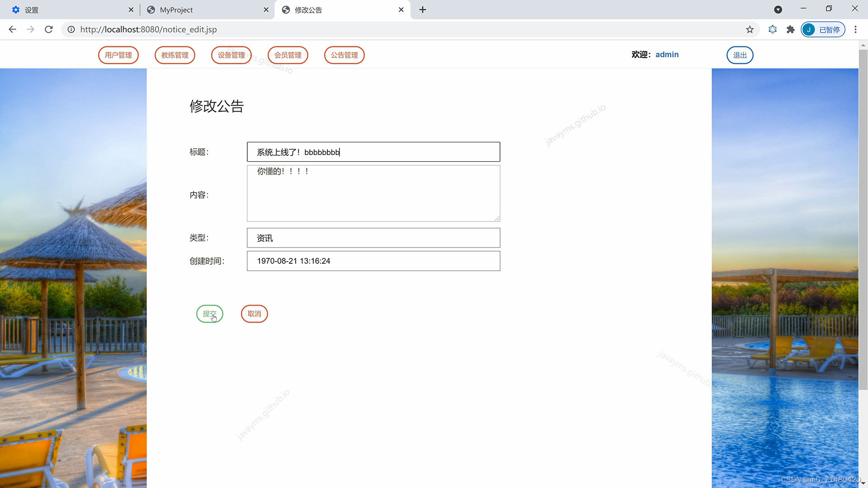The width and height of the screenshot is (868, 488).
Task: Submit the form with 提交
Action: pyautogui.click(x=210, y=314)
